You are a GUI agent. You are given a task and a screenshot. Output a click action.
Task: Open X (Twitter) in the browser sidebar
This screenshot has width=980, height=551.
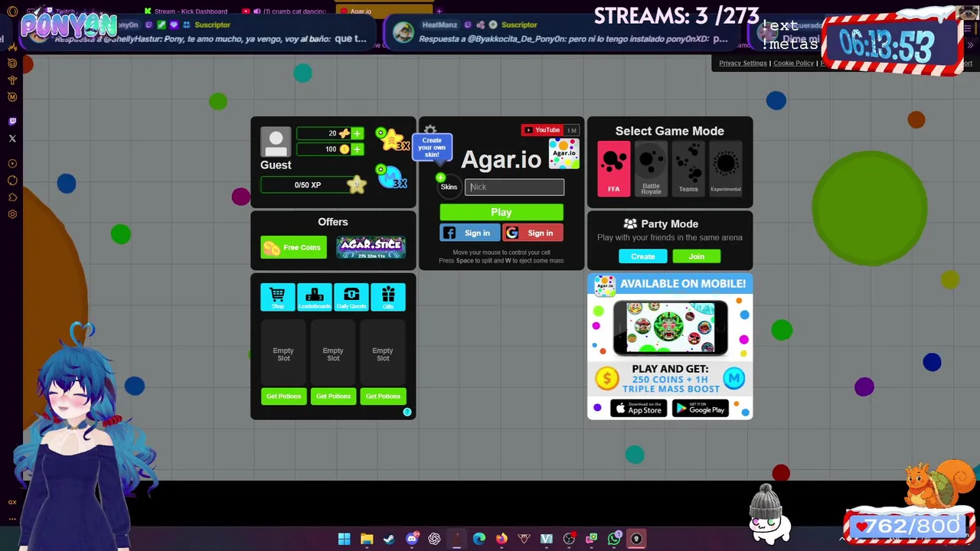[x=12, y=139]
